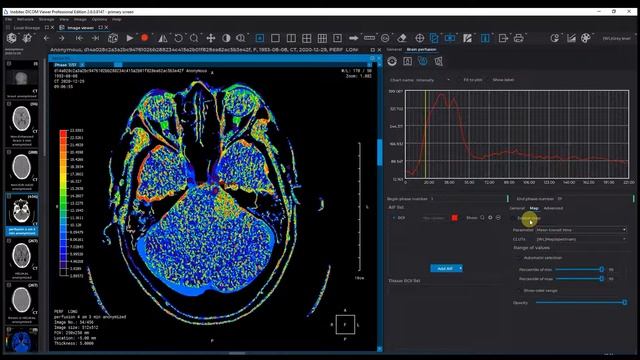640x360 pixels.
Task: Click the highlighted perfusion map icon
Action: [422, 61]
